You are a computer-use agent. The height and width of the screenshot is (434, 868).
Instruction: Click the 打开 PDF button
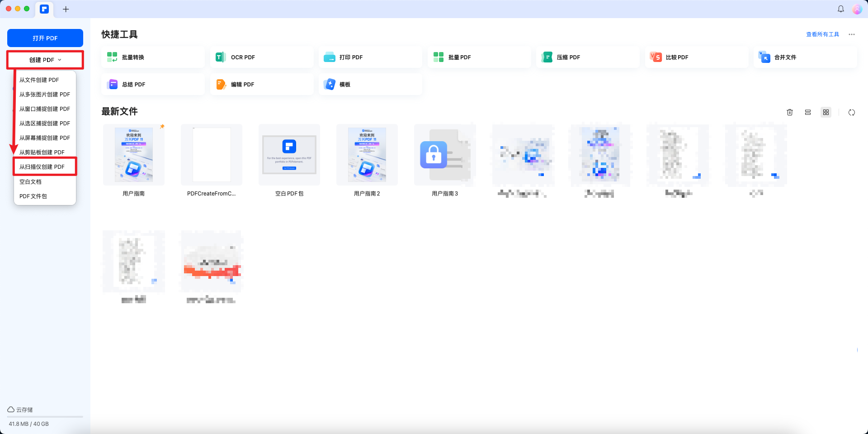click(x=45, y=38)
